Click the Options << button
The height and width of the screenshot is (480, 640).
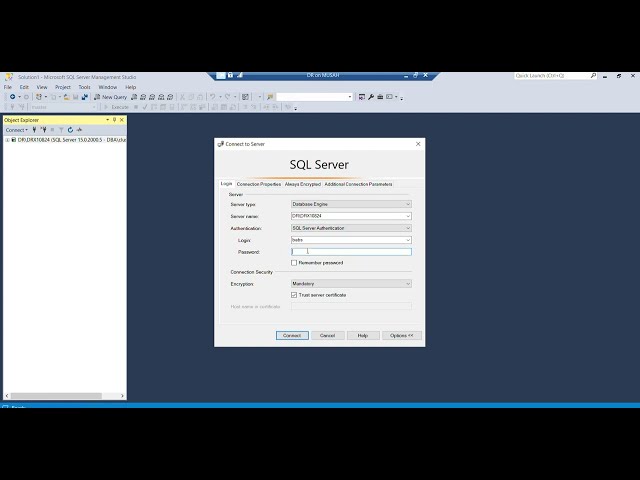[x=402, y=336]
